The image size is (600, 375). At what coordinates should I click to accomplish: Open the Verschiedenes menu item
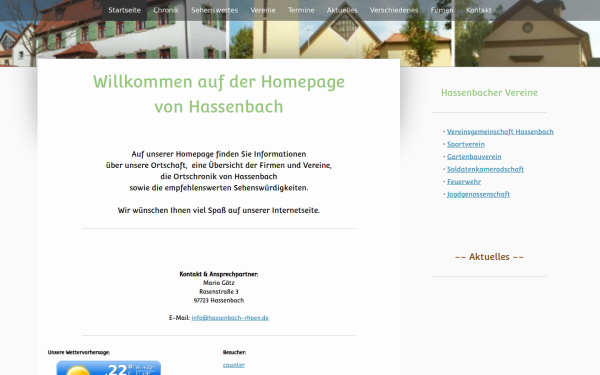tap(394, 10)
